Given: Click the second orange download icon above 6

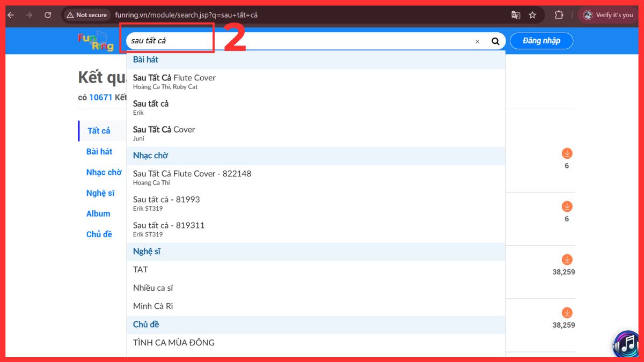Looking at the screenshot, I should tap(567, 206).
